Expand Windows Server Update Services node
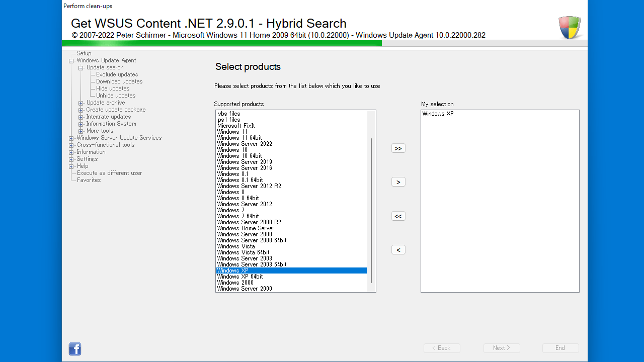Viewport: 644px width, 362px height. pyautogui.click(x=71, y=138)
